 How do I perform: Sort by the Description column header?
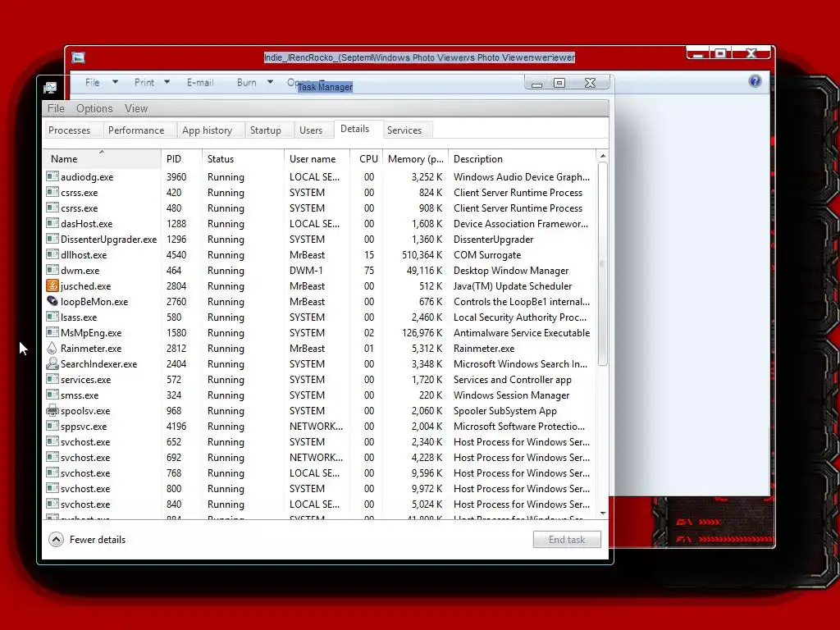coord(522,158)
